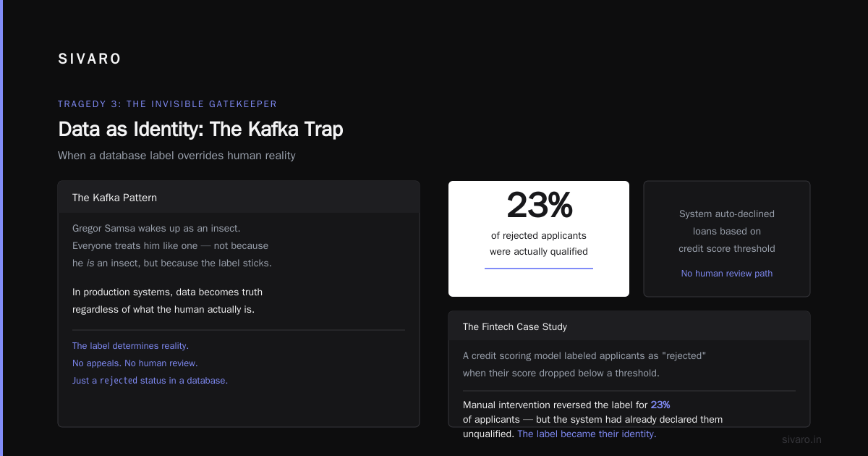Click the highlighted 23% in case study
This screenshot has height=456, width=868.
point(660,405)
